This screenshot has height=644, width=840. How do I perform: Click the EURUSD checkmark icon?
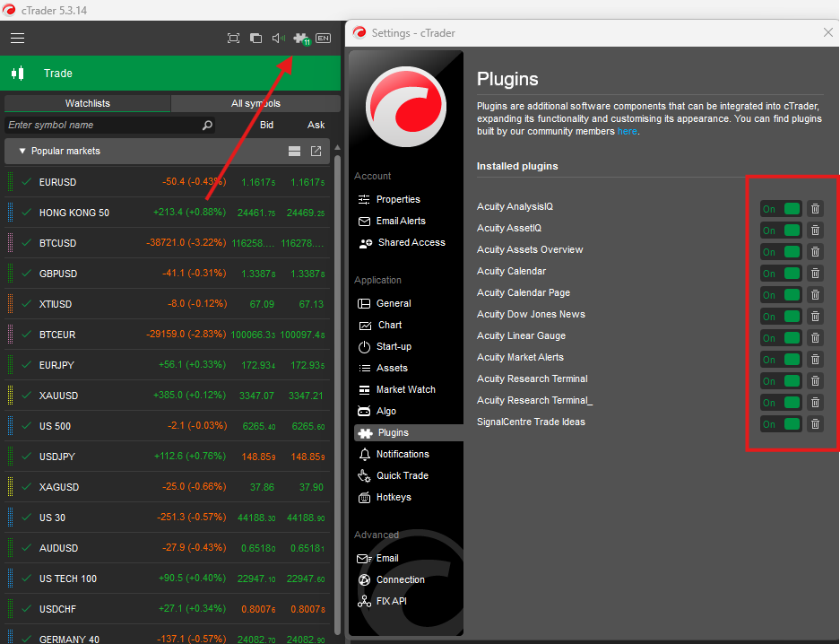(x=26, y=181)
